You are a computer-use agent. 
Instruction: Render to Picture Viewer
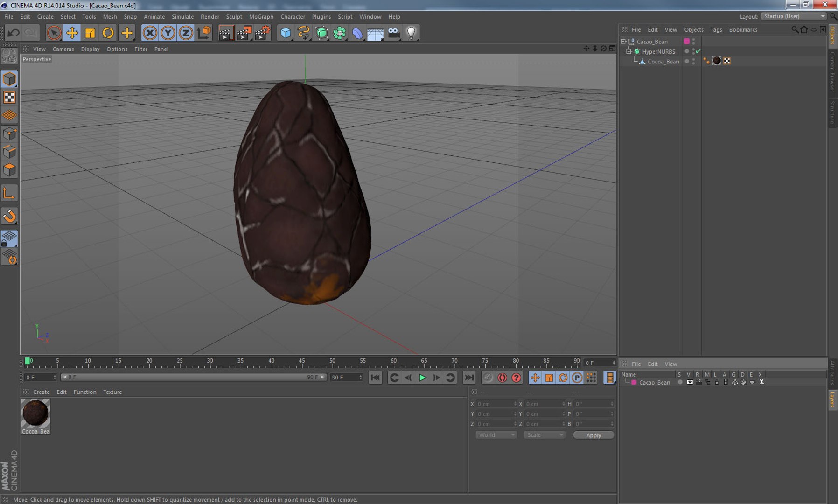[244, 33]
